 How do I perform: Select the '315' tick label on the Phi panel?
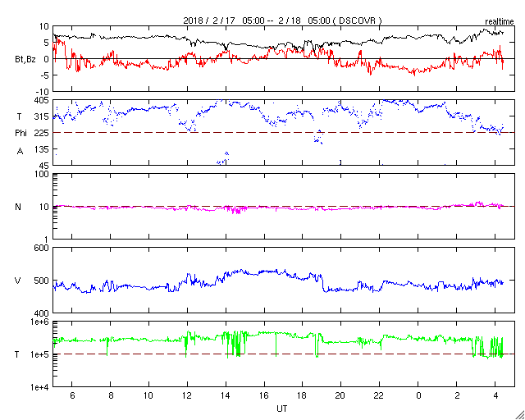click(x=42, y=116)
